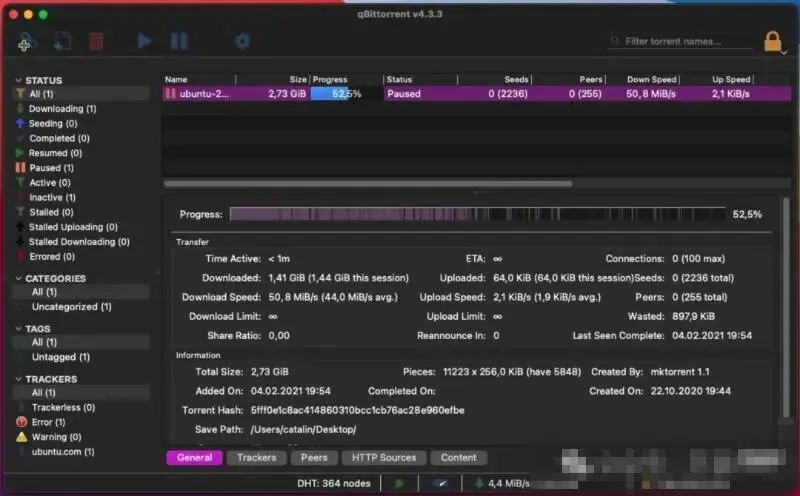Select the Untagged (1) tag filter
This screenshot has width=800, height=496.
(x=82, y=357)
